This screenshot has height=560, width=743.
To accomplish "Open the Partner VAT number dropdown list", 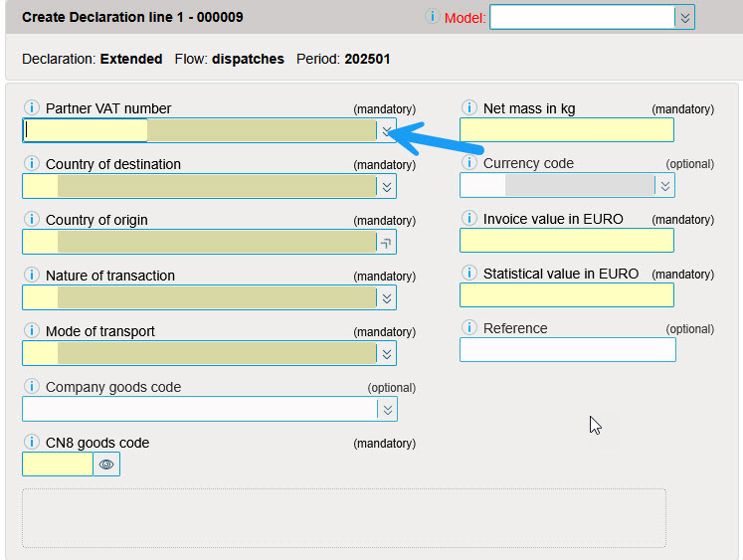I will pos(386,130).
